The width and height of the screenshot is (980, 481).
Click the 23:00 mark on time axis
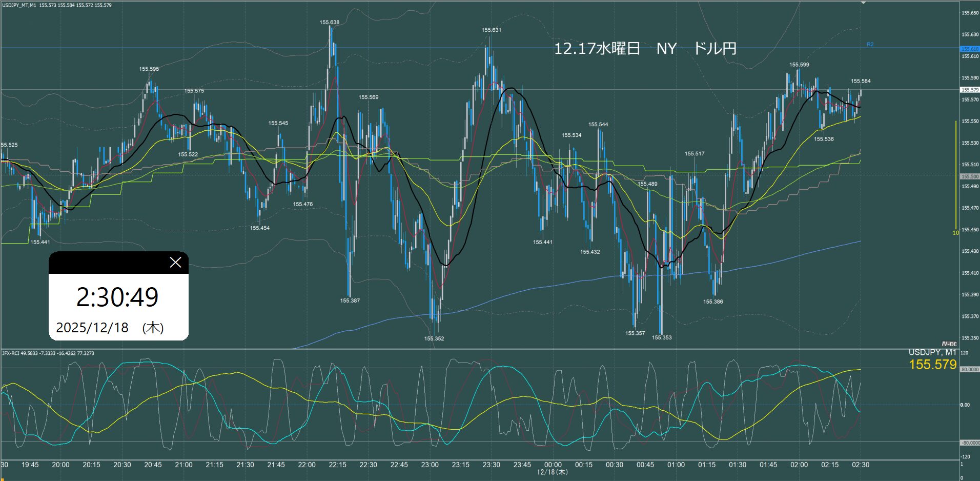(430, 465)
